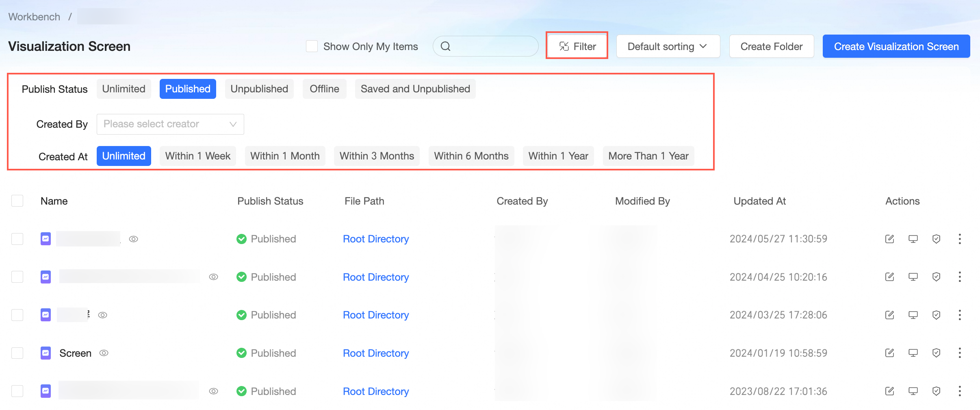Screen dimensions: 980x410
Task: Open Root Directory link in the 2024/05/27 row
Action: click(376, 239)
